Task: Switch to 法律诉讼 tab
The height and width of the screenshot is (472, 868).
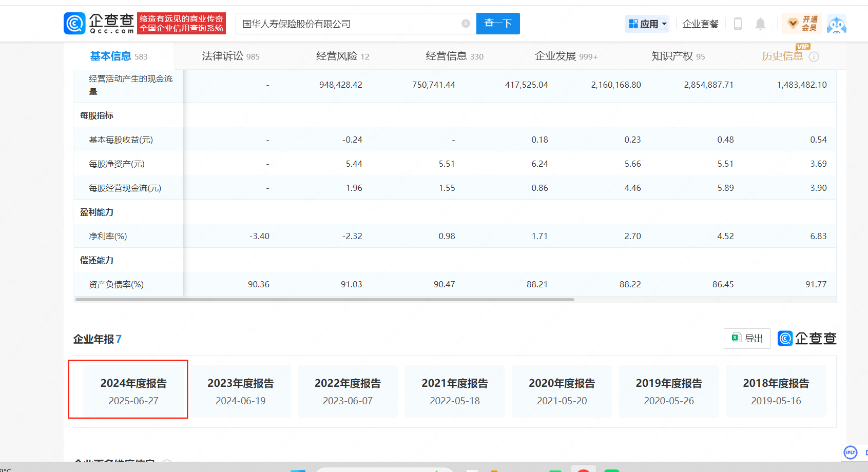Action: (230, 56)
